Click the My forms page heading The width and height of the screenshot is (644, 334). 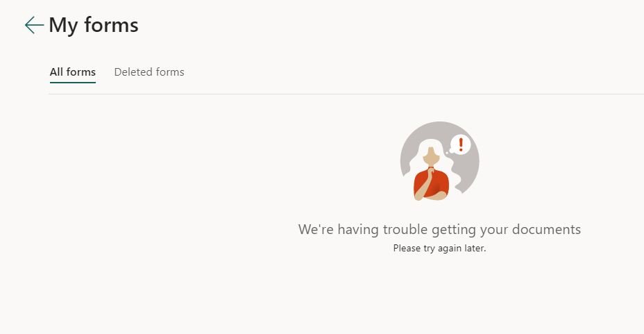[x=94, y=25]
